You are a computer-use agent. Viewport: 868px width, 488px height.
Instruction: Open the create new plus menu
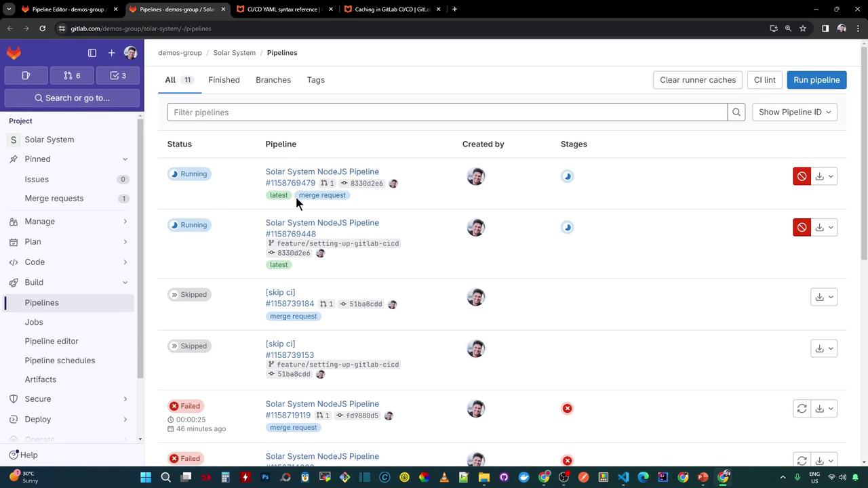pyautogui.click(x=111, y=53)
